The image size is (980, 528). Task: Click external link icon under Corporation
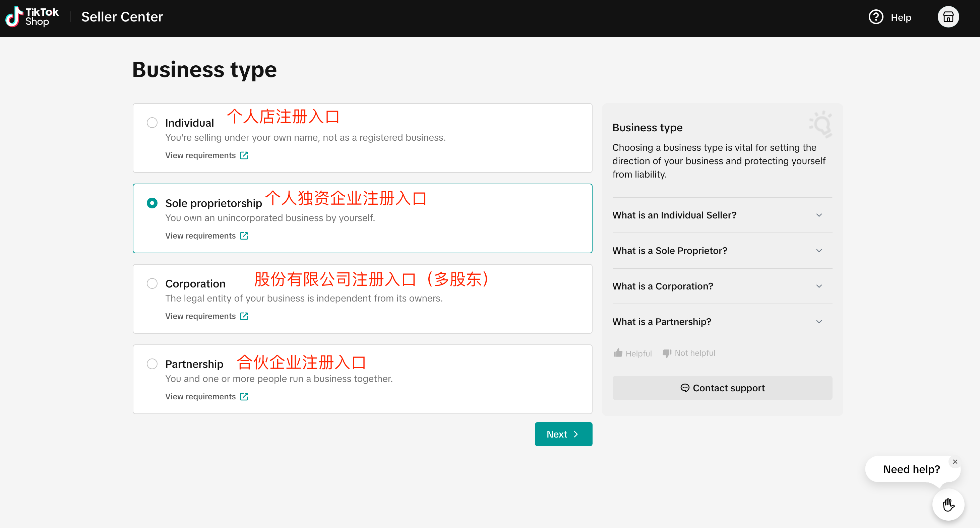[x=244, y=316]
